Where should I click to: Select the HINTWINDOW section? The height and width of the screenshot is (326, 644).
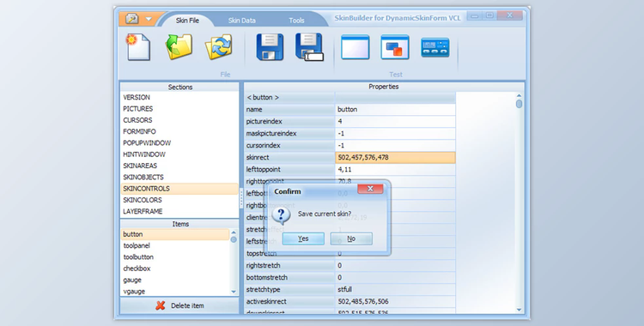(179, 154)
